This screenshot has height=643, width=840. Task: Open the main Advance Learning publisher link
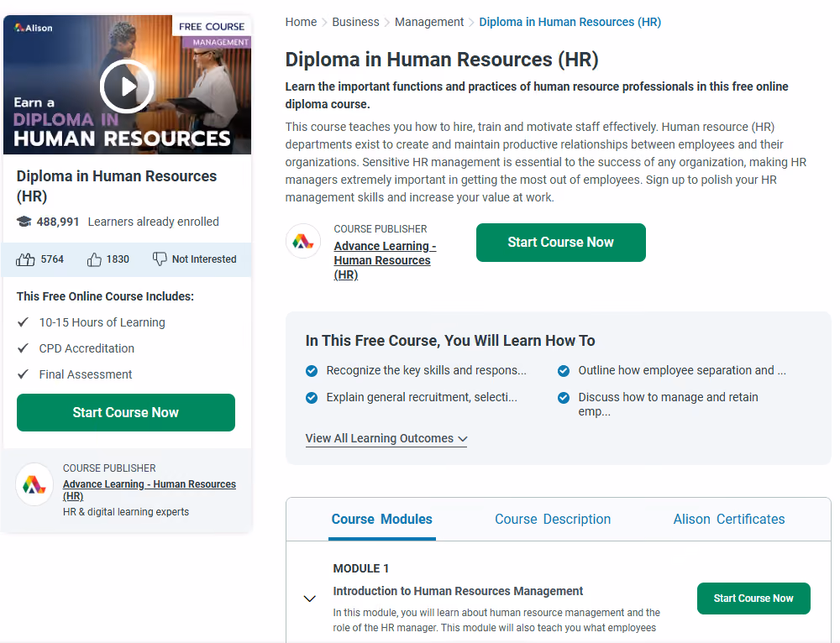click(386, 260)
